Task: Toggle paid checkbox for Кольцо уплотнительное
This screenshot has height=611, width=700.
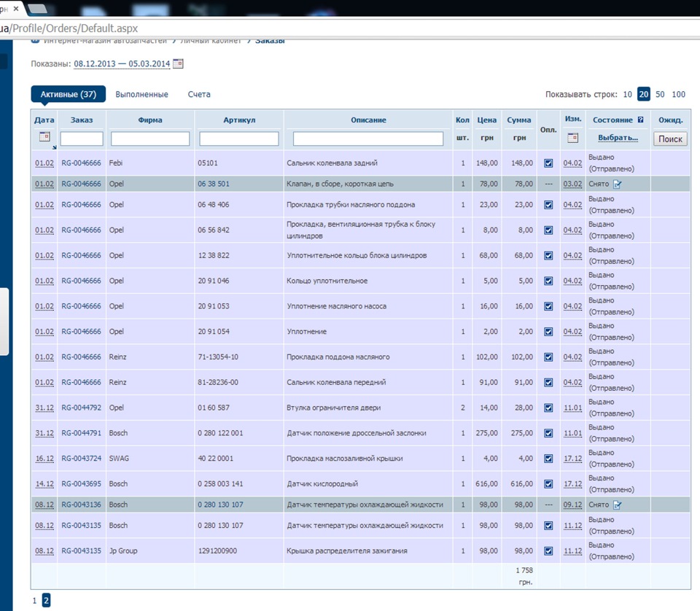Action: [x=548, y=281]
